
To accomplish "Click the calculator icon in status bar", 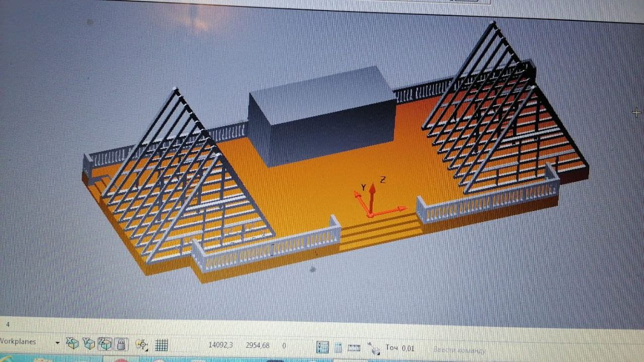I will 323,347.
